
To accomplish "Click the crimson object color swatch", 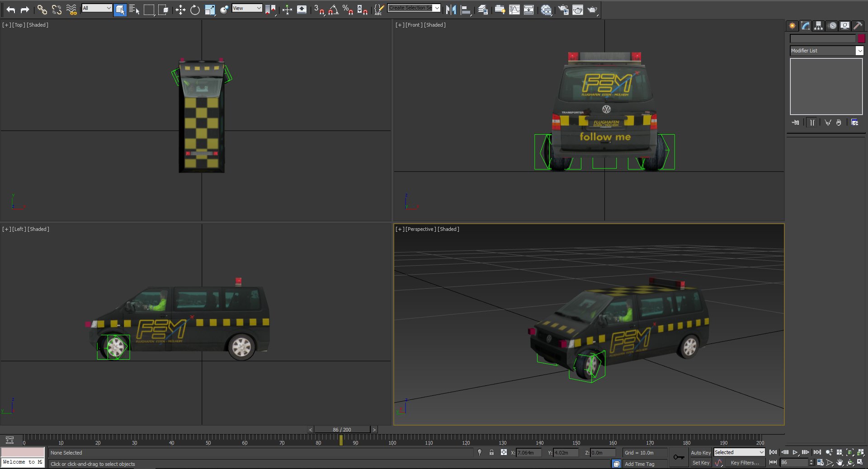I will point(861,39).
